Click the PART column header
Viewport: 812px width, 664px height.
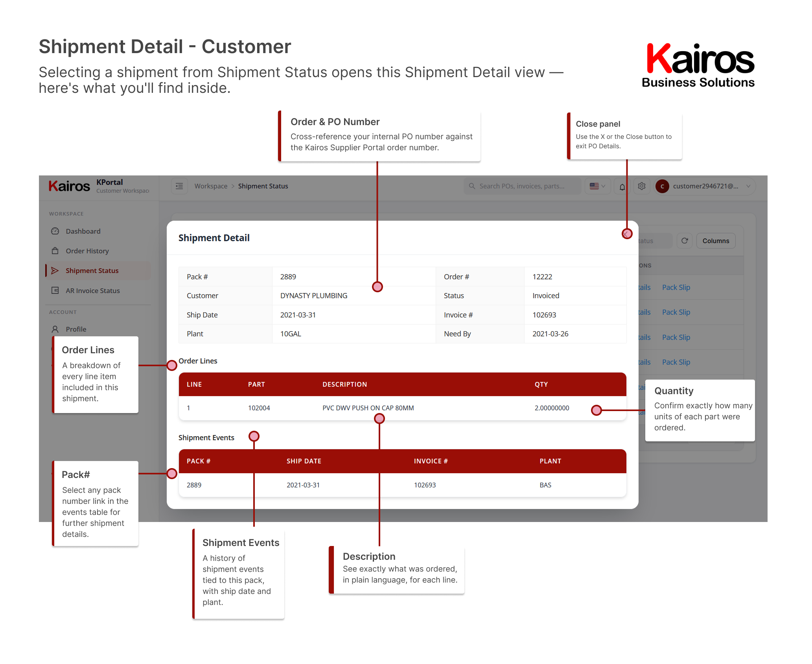click(256, 384)
